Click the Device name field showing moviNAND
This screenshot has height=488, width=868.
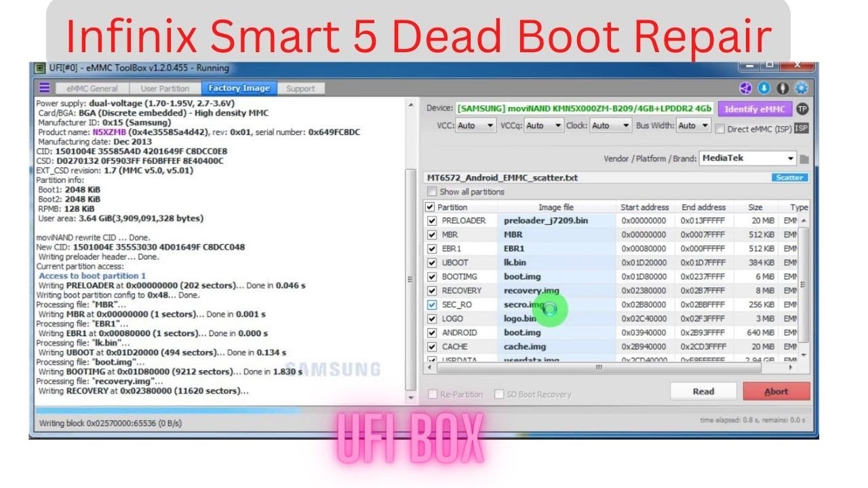(x=585, y=108)
